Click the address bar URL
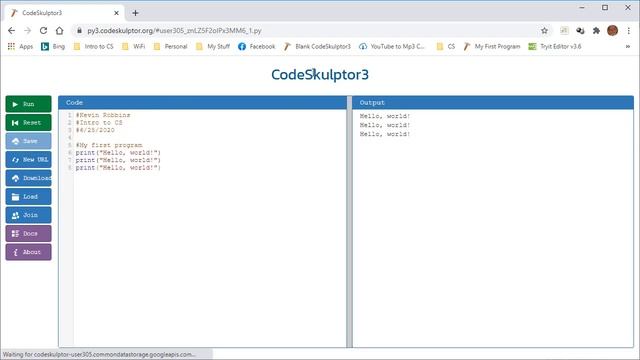This screenshot has width=640, height=360. (x=174, y=31)
